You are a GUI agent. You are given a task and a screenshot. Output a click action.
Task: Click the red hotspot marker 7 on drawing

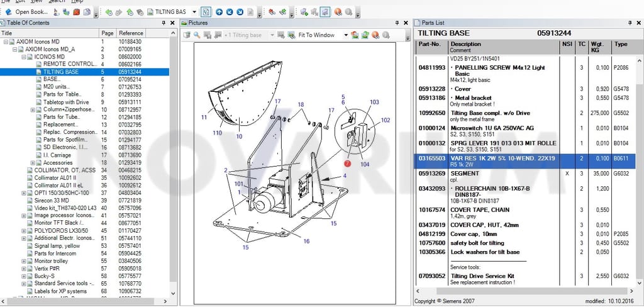347,164
